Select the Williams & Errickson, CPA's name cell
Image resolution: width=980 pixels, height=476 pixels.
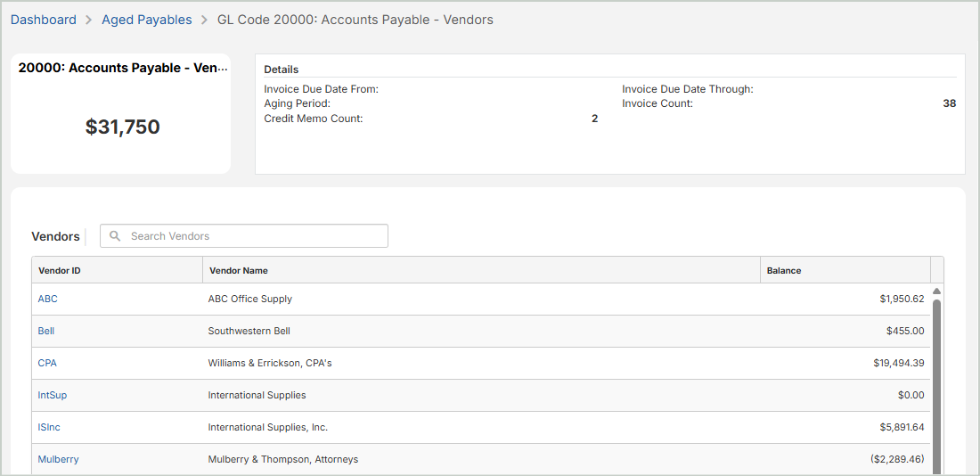point(270,363)
